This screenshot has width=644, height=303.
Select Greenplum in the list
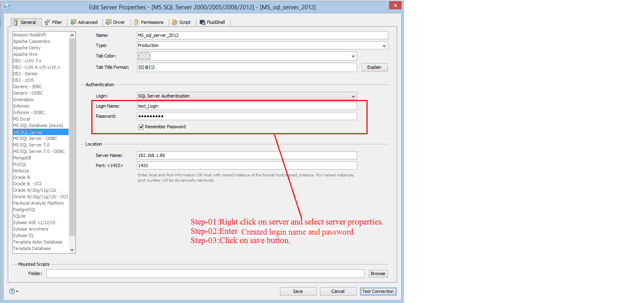[23, 100]
